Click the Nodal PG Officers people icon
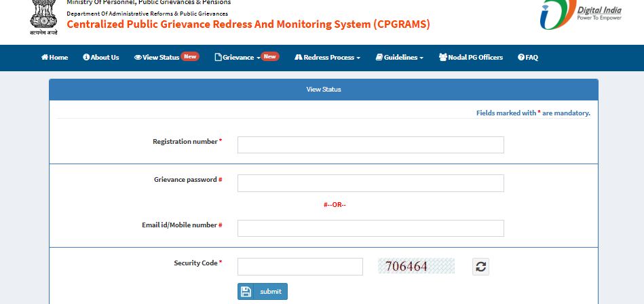This screenshot has height=304, width=644. 442,58
